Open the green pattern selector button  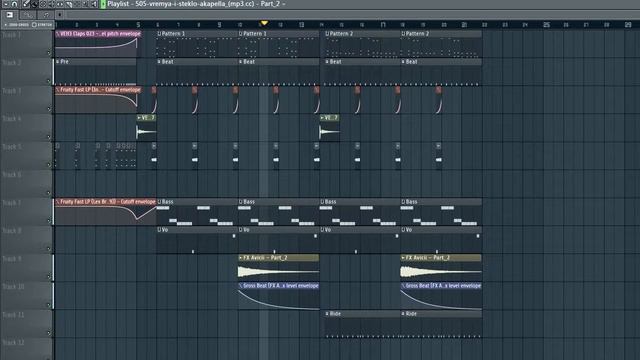pyautogui.click(x=103, y=4)
